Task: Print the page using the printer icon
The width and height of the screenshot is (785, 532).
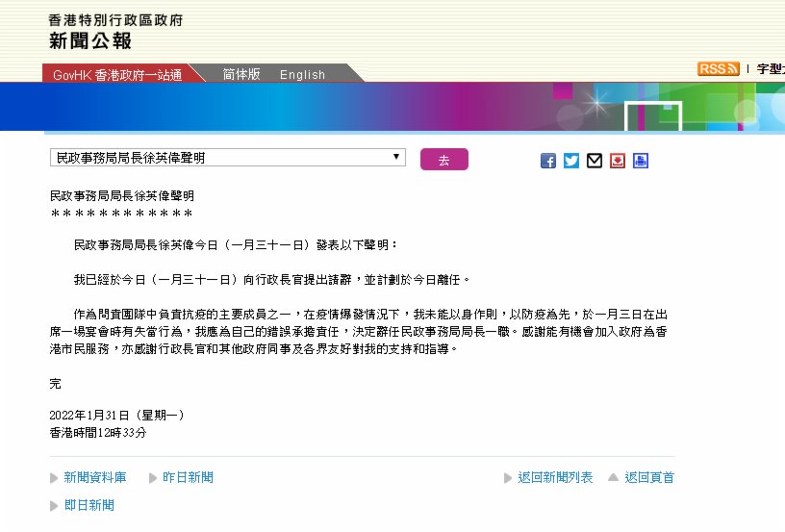Action: (x=641, y=161)
